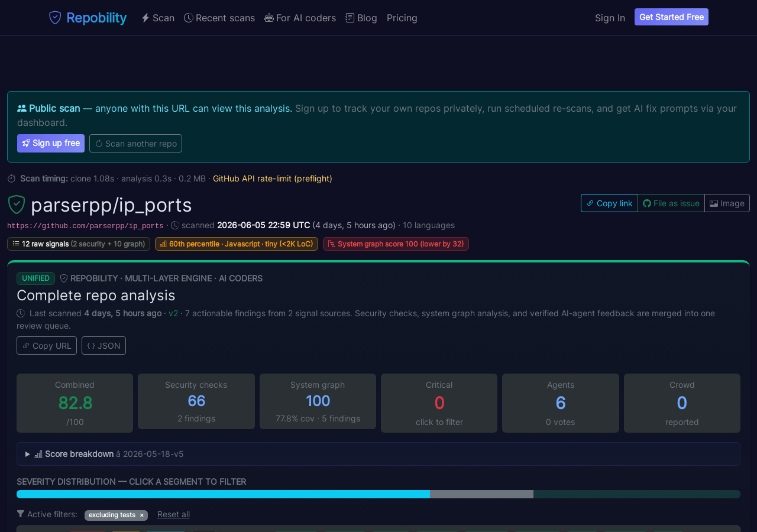Viewport: 757px width, 532px height.
Task: Click the Combined 82.8 score card
Action: (x=75, y=403)
